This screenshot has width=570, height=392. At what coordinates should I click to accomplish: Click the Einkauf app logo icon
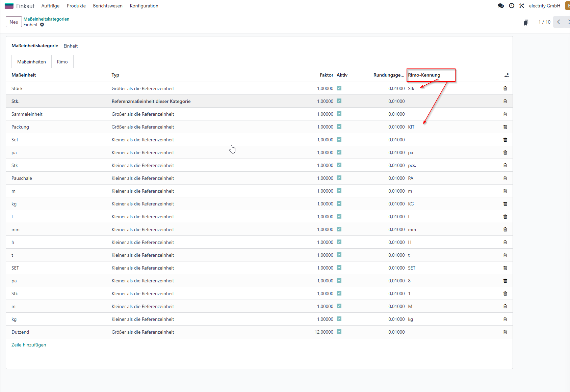click(9, 6)
